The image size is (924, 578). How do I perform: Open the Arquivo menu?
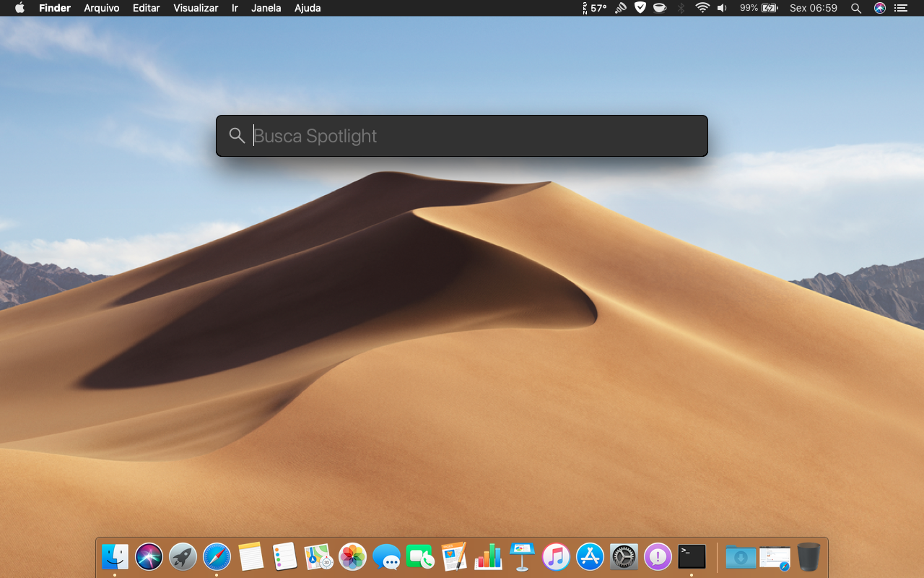pos(102,8)
